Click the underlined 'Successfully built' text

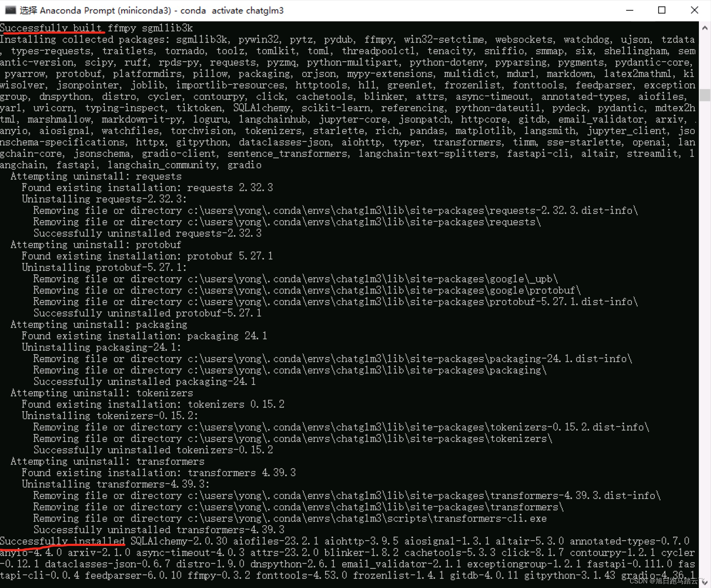coord(51,28)
